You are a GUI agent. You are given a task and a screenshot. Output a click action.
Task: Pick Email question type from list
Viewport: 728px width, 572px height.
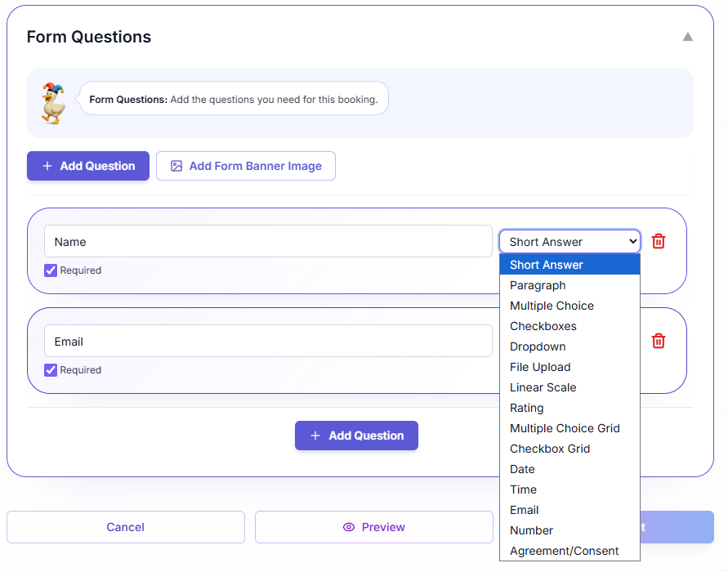(569, 510)
